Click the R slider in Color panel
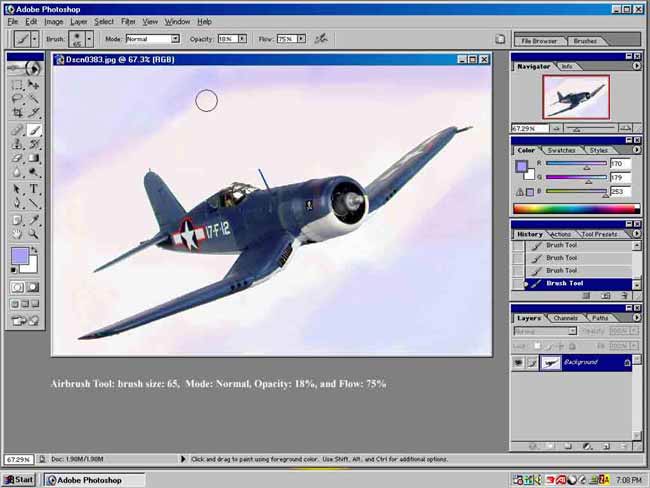Viewport: 650px width, 488px height. click(x=576, y=163)
